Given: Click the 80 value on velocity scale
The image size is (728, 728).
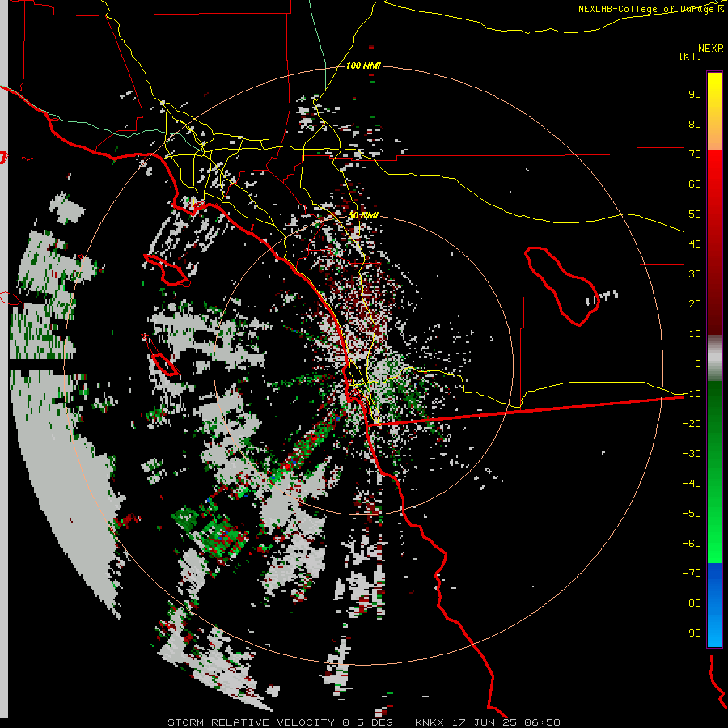Looking at the screenshot, I should (695, 124).
